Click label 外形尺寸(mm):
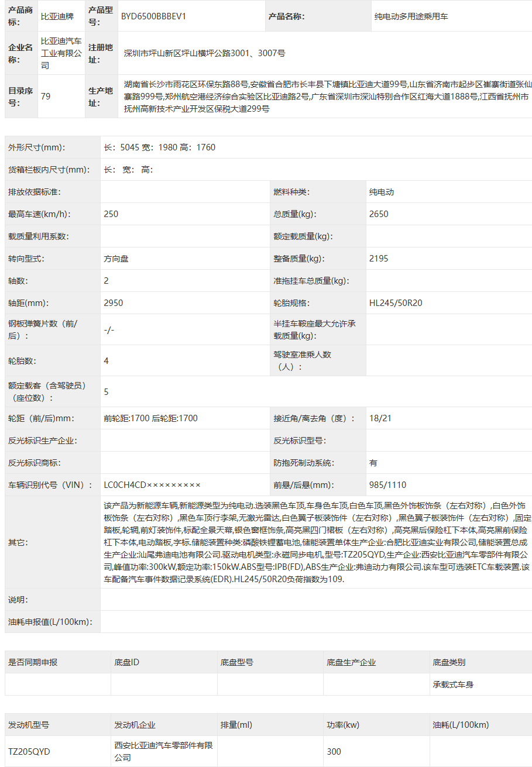The height and width of the screenshot is (767, 532). [37, 147]
